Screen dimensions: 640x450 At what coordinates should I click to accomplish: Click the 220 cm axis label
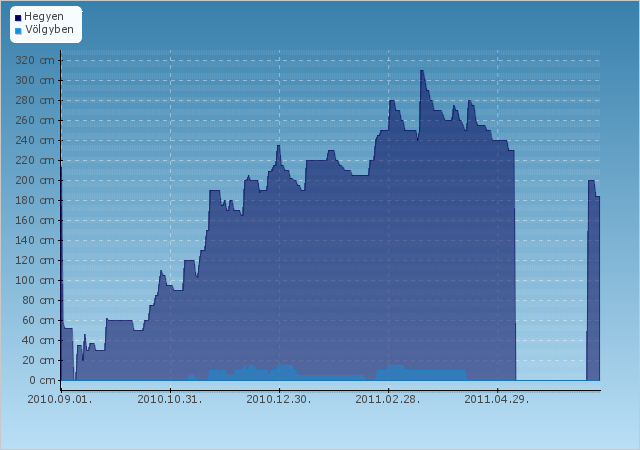coord(35,160)
